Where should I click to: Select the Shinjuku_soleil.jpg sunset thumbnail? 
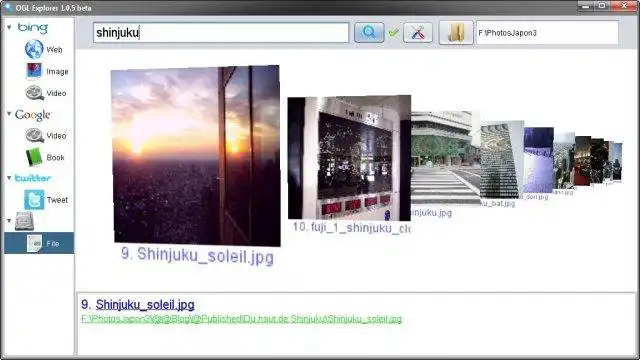click(x=196, y=156)
